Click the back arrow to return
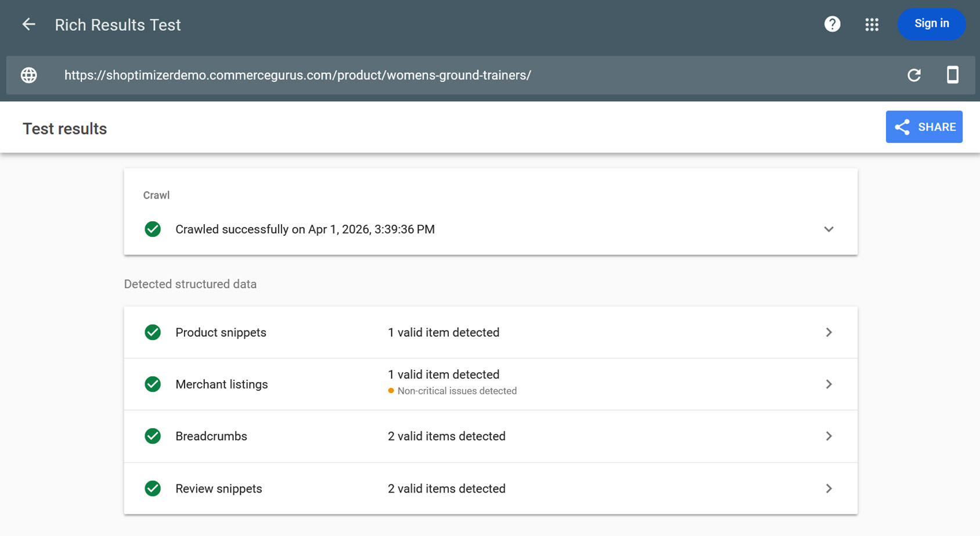 tap(28, 24)
